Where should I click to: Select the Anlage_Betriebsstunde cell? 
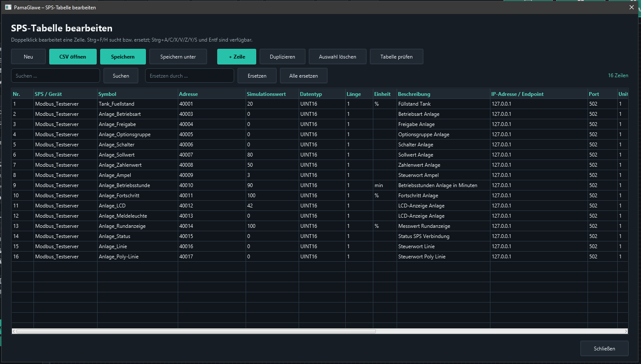point(137,185)
